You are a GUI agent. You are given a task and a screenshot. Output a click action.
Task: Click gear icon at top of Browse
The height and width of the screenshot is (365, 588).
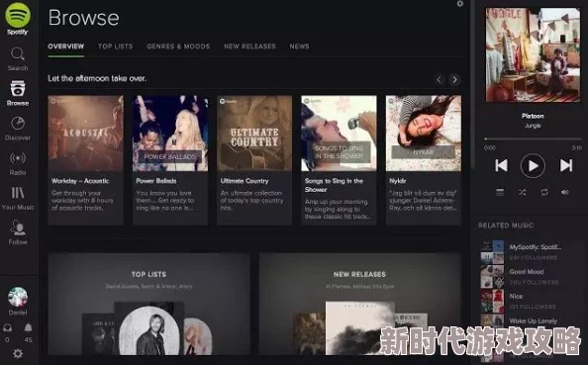point(460,4)
